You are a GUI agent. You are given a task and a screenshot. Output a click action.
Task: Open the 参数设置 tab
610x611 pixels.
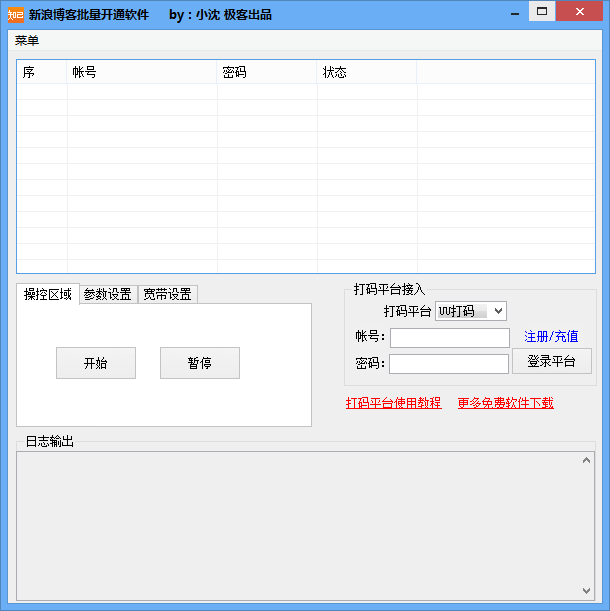tap(108, 294)
